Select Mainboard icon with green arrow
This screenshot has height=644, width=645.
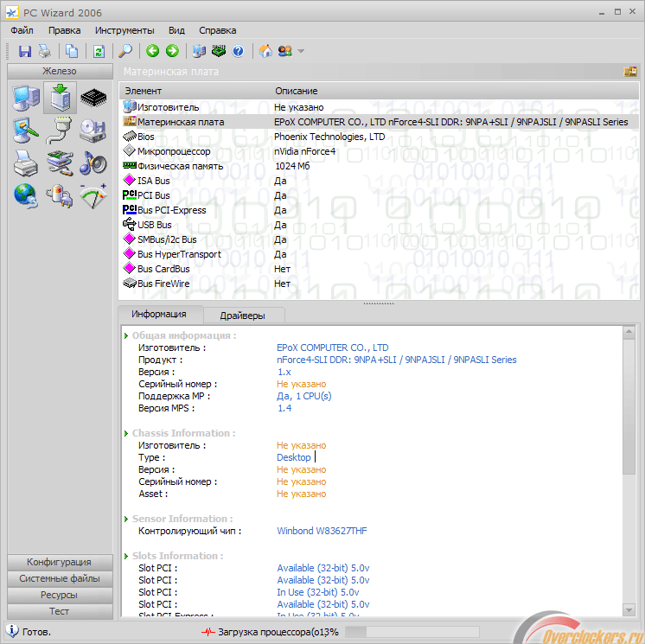click(x=60, y=98)
